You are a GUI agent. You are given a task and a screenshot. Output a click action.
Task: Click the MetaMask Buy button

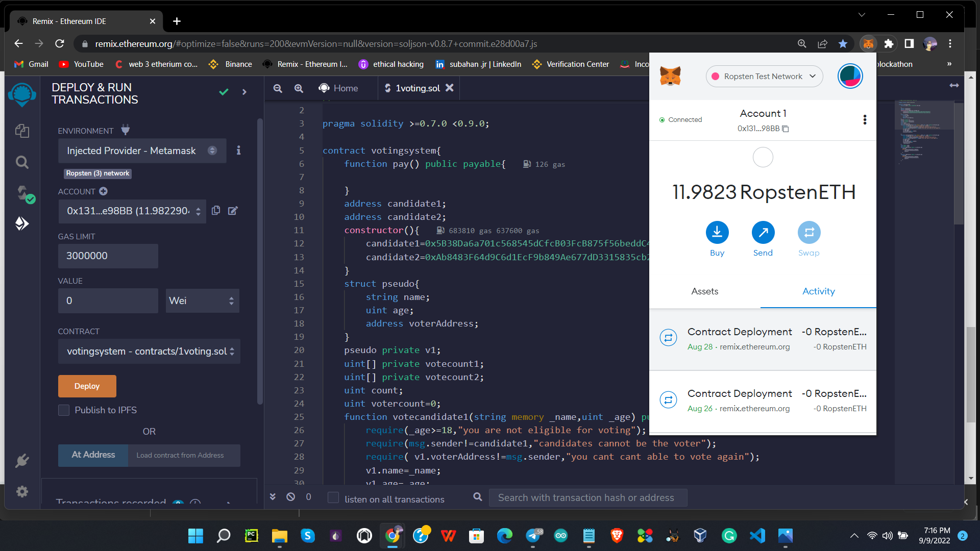click(x=717, y=233)
